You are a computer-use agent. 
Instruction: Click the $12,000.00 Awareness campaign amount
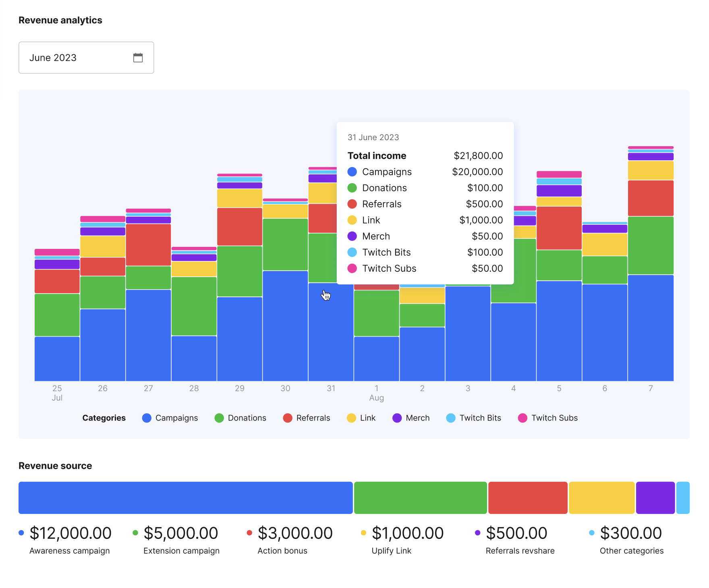(70, 533)
